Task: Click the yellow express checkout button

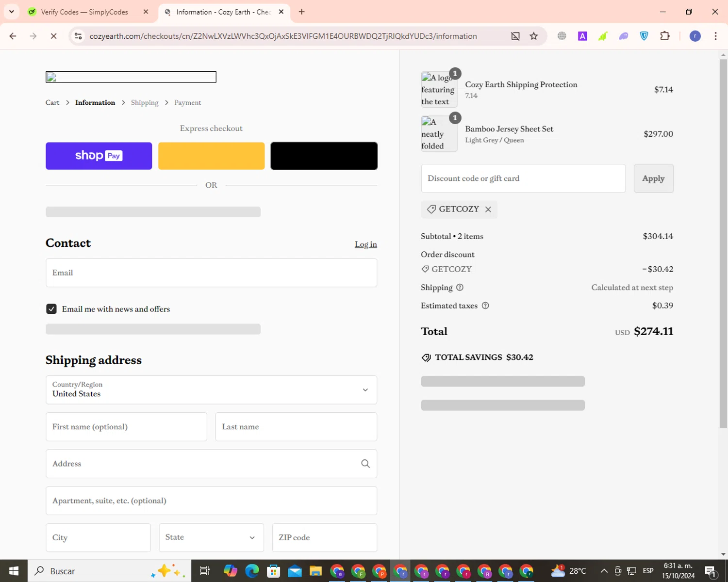Action: pyautogui.click(x=211, y=156)
